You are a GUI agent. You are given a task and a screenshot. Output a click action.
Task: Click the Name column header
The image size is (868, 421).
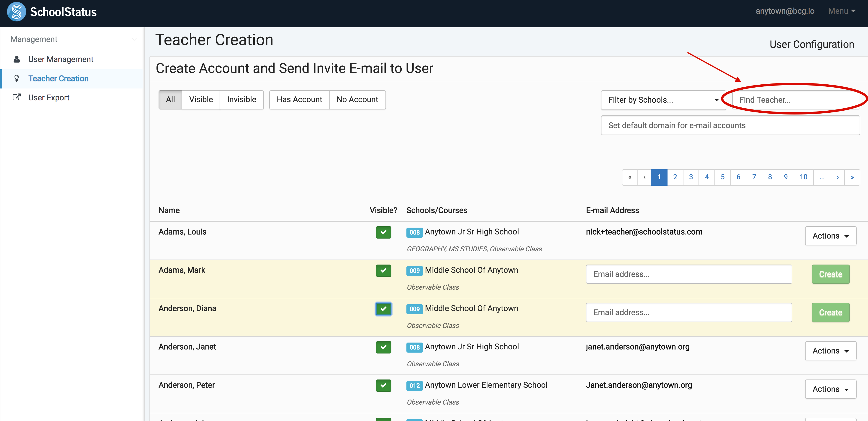tap(169, 210)
